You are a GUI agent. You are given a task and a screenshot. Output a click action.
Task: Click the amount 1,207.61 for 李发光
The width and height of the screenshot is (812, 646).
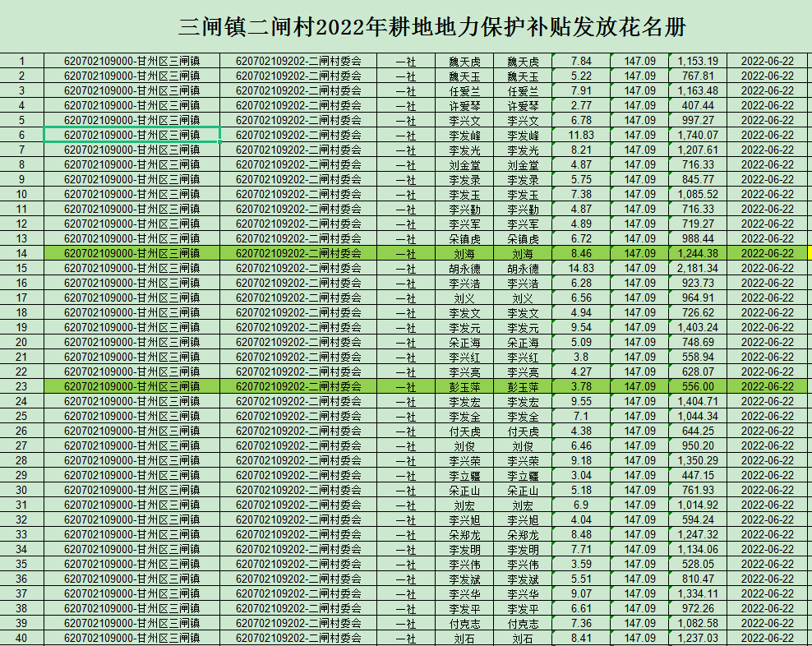tap(698, 150)
